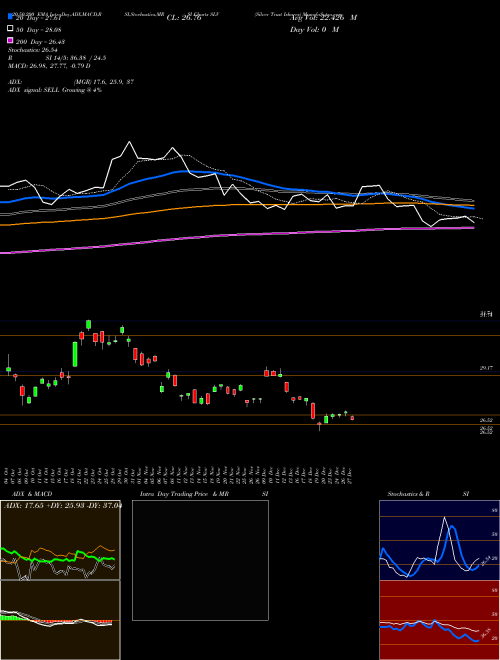Click the magenta 200 Day EMA legend swatch
500x660 pixels.
[x=10, y=41]
